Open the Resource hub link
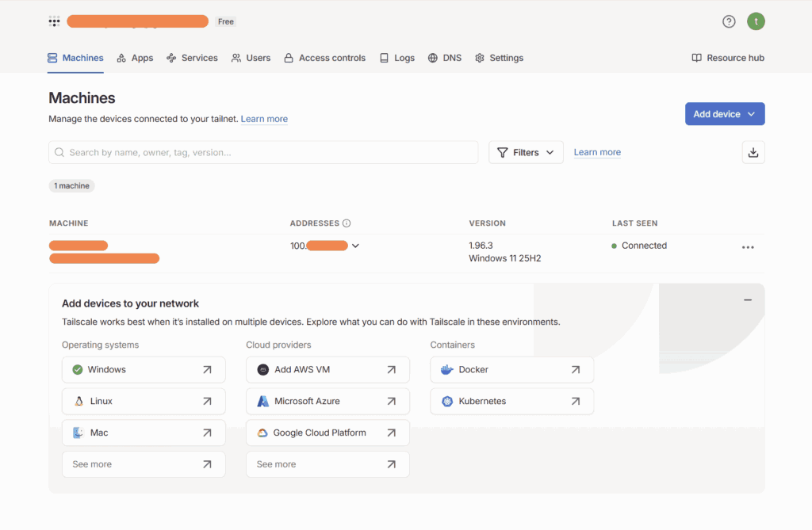 point(728,58)
